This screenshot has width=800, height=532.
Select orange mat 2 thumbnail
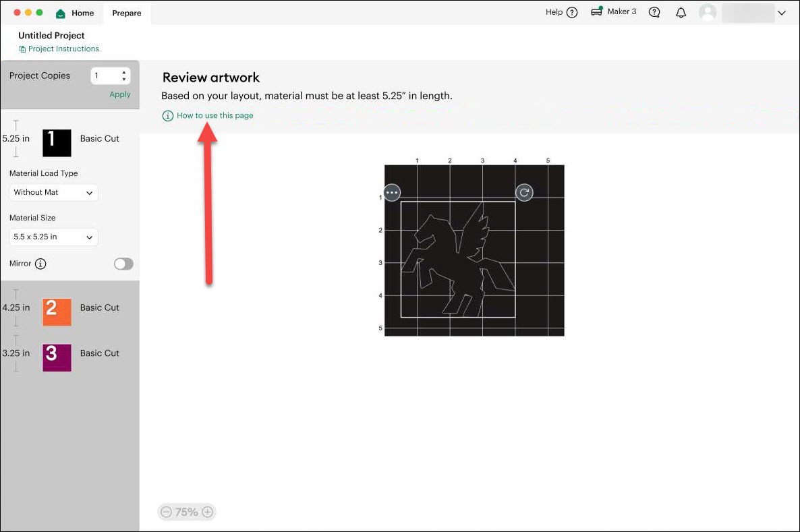click(57, 312)
